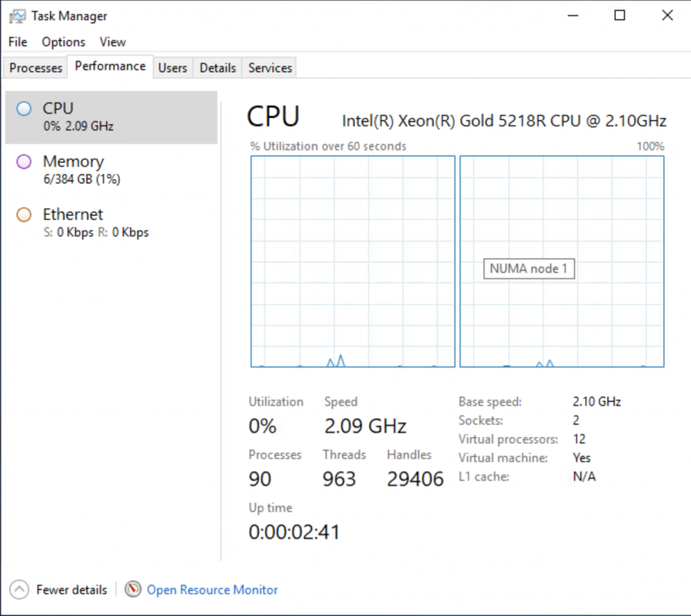The height and width of the screenshot is (616, 691).
Task: Switch to the Processes tab
Action: click(36, 68)
